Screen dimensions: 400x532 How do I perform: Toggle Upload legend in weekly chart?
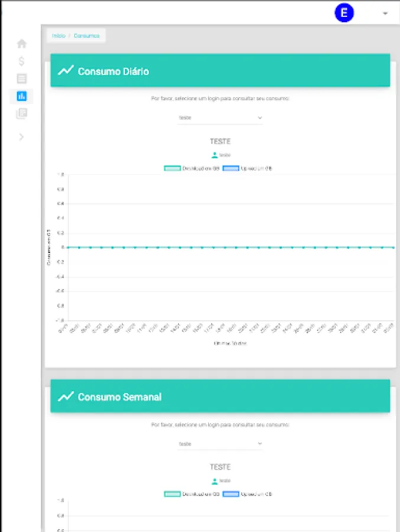[x=248, y=494]
